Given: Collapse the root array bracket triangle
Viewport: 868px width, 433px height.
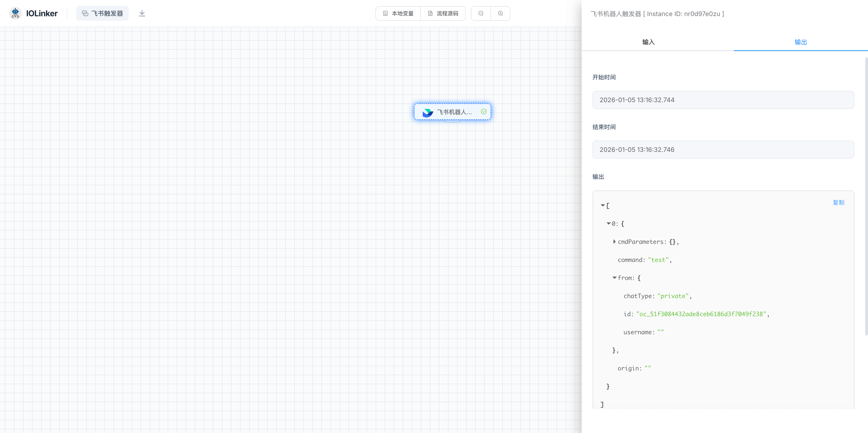Looking at the screenshot, I should pyautogui.click(x=602, y=205).
